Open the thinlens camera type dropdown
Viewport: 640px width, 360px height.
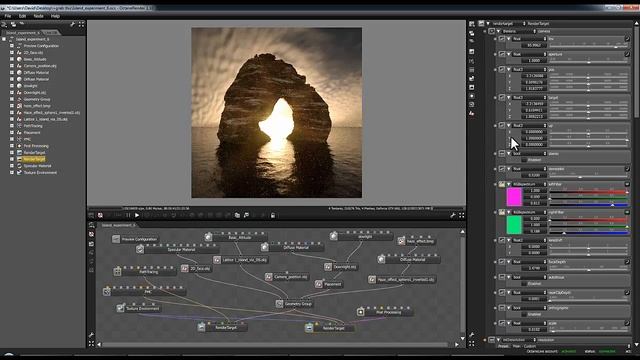click(519, 31)
